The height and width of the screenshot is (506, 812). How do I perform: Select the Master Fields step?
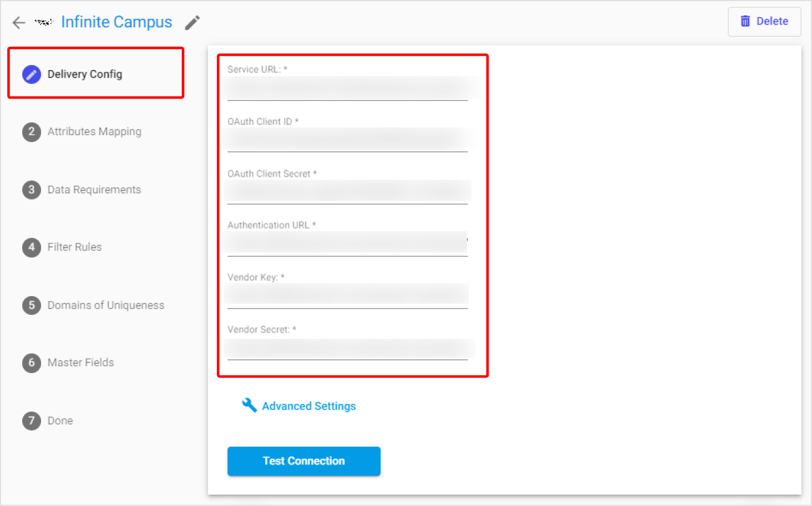[x=80, y=363]
